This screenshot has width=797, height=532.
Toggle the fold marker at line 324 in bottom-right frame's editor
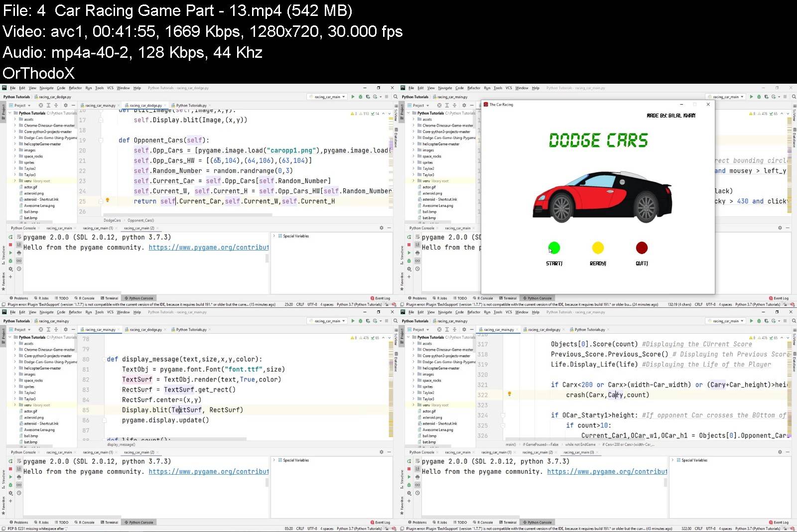[503, 415]
